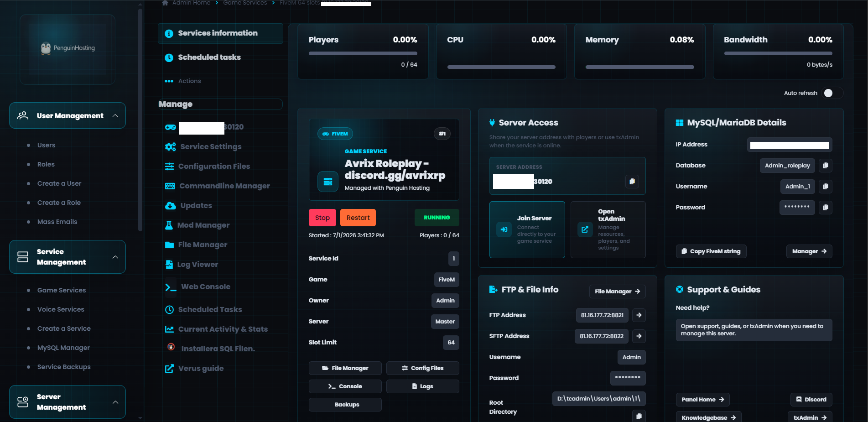The height and width of the screenshot is (422, 868).
Task: Click the Service Settings gears icon
Action: click(x=171, y=147)
